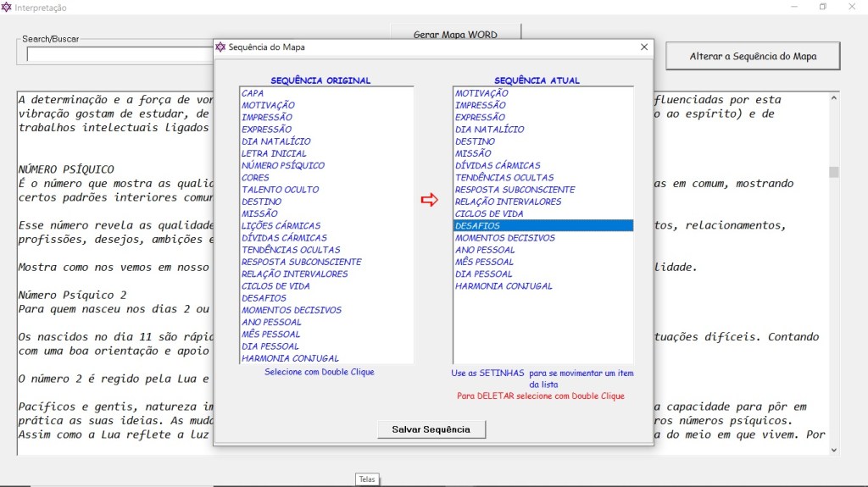Screen dimensions: 868x487
Task: Click the Salvar Sequência button
Action: [431, 429]
